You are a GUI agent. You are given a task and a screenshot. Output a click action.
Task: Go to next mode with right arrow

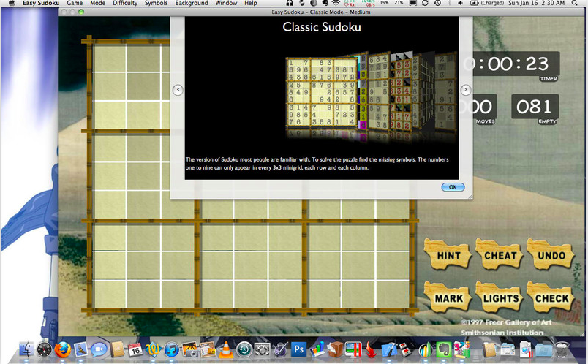[466, 90]
